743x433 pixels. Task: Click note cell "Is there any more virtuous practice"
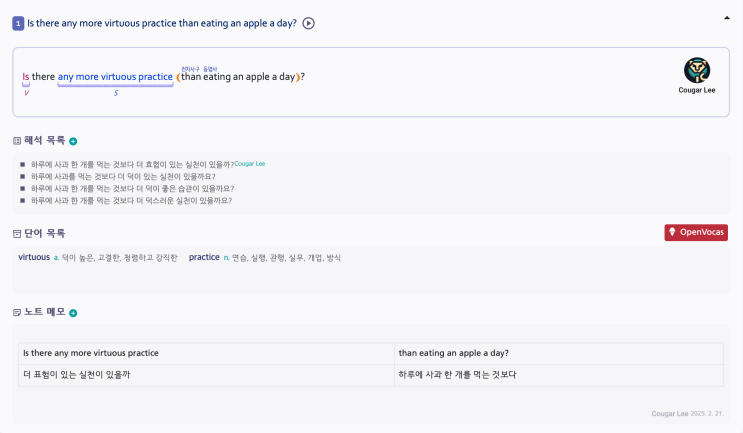point(91,353)
